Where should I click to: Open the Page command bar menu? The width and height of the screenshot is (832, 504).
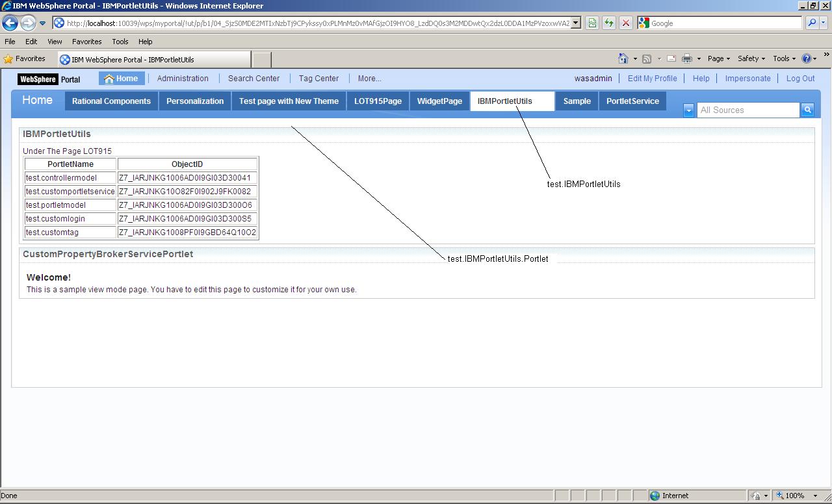click(x=718, y=58)
